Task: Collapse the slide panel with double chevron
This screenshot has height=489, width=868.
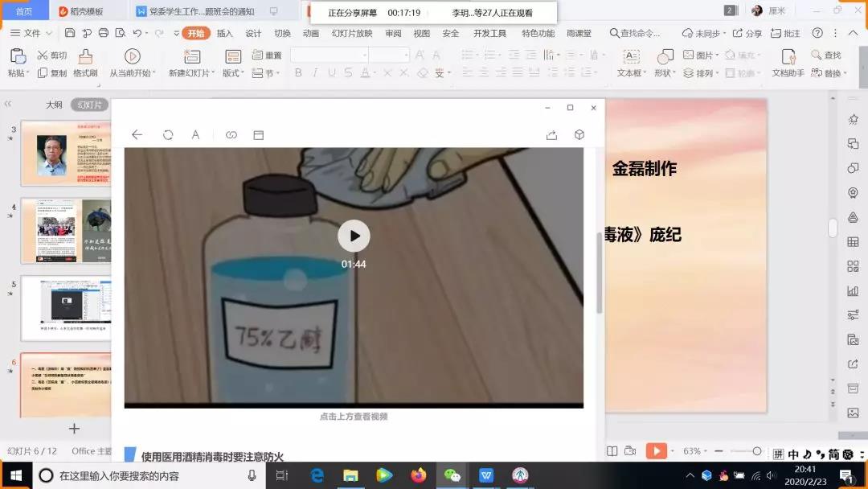Action: [9, 105]
